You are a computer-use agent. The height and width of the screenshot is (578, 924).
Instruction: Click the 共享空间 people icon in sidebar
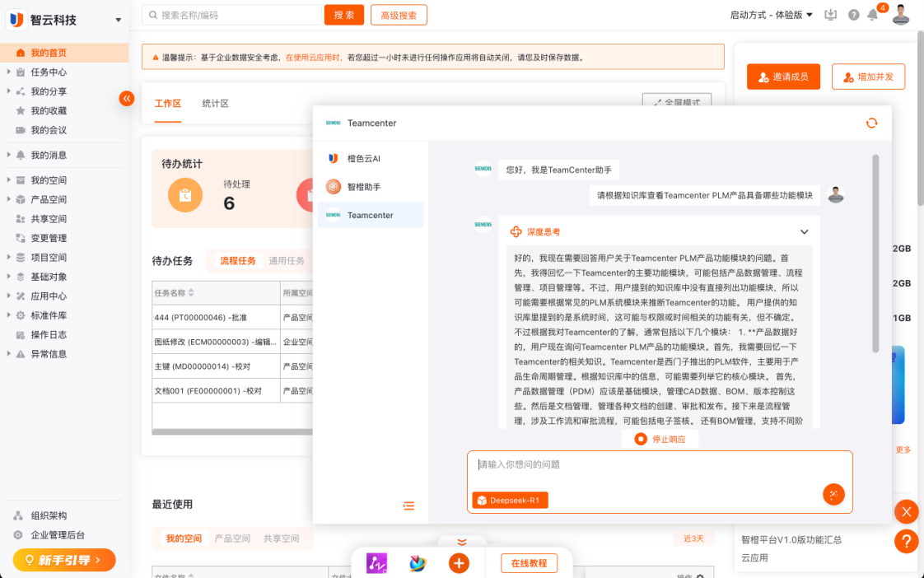click(21, 218)
